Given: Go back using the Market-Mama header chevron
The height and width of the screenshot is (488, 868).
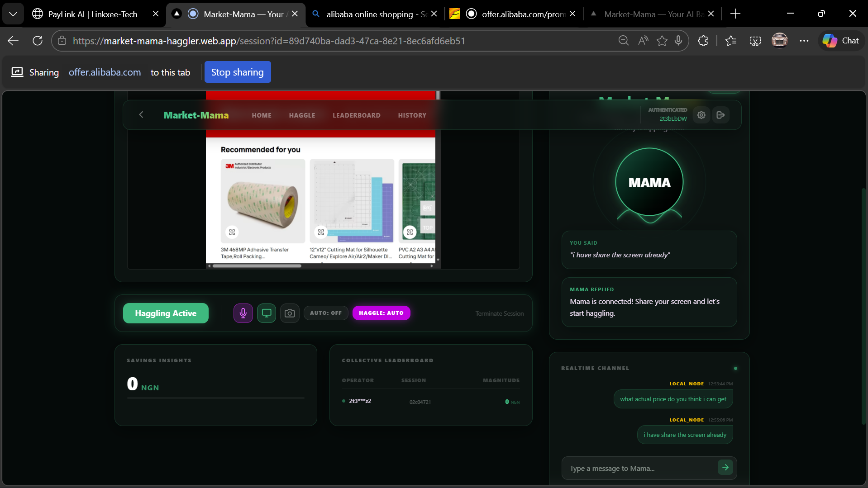Looking at the screenshot, I should click(141, 115).
